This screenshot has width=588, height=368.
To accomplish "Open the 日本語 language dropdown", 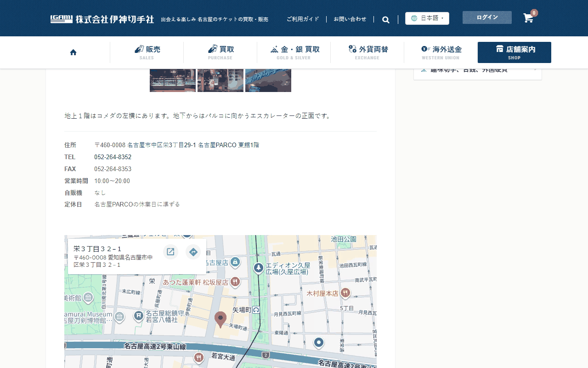I will pyautogui.click(x=427, y=18).
